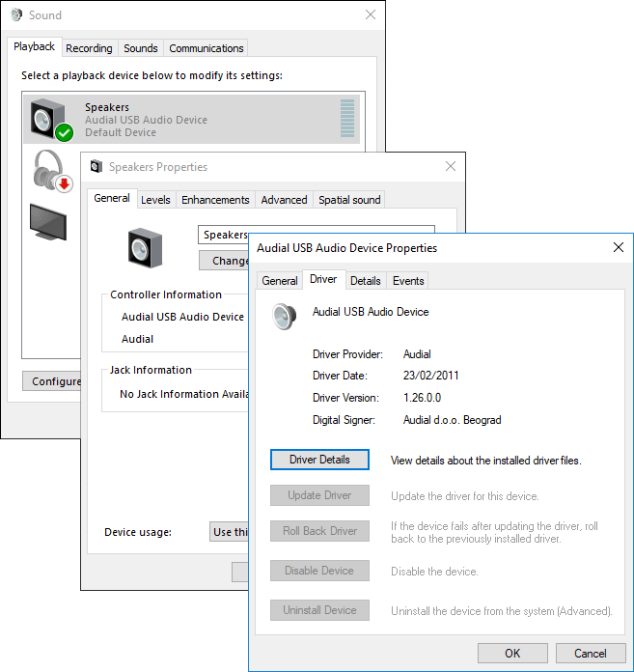The image size is (634, 672).
Task: Select the Speakers device icon in Sound window
Action: pos(48,119)
